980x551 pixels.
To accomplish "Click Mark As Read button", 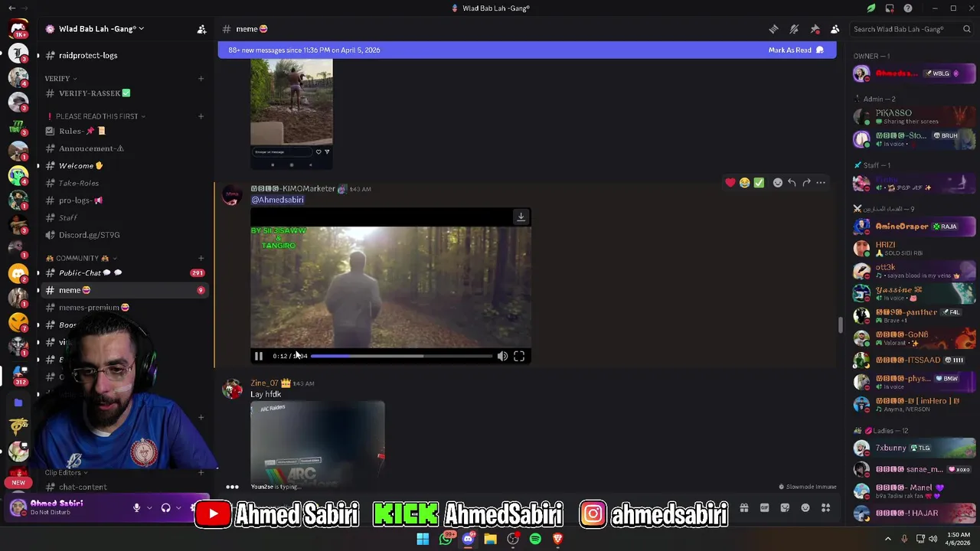I will click(x=795, y=50).
